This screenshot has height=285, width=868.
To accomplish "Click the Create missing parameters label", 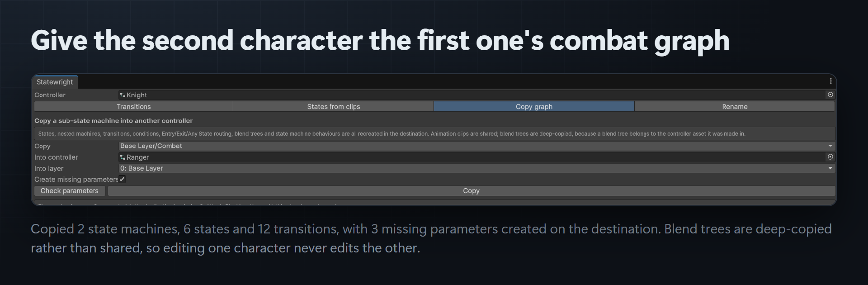I will 76,180.
